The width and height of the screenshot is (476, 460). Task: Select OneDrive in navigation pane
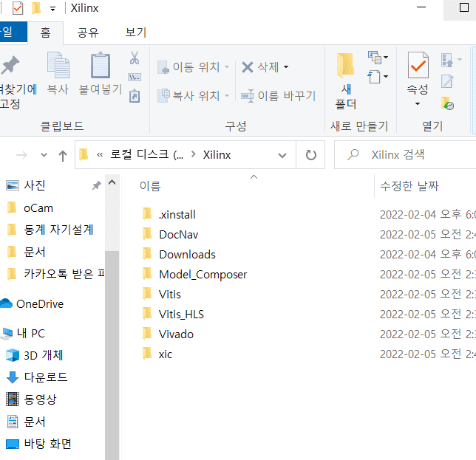pyautogui.click(x=40, y=304)
